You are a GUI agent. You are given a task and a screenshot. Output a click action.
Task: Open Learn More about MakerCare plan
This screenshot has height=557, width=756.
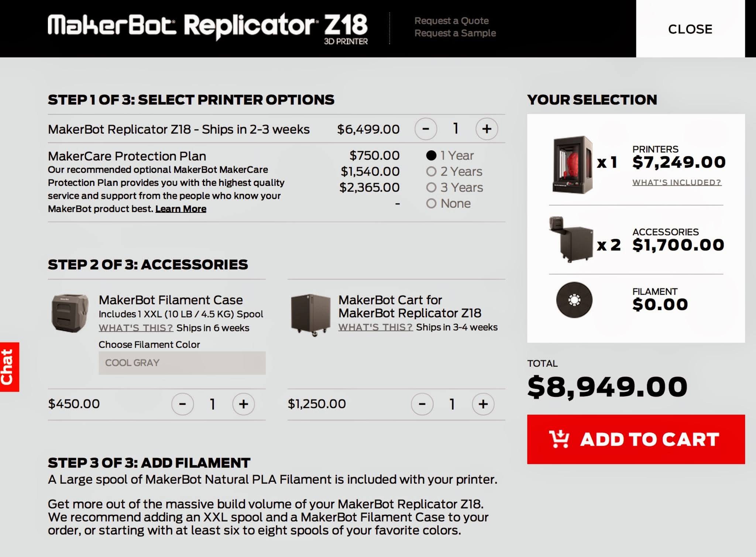click(x=181, y=209)
